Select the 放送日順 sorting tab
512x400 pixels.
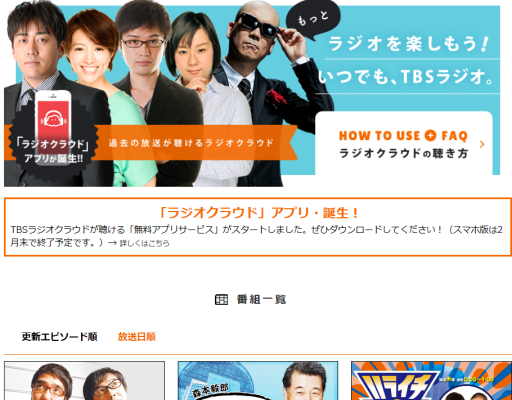click(x=137, y=337)
